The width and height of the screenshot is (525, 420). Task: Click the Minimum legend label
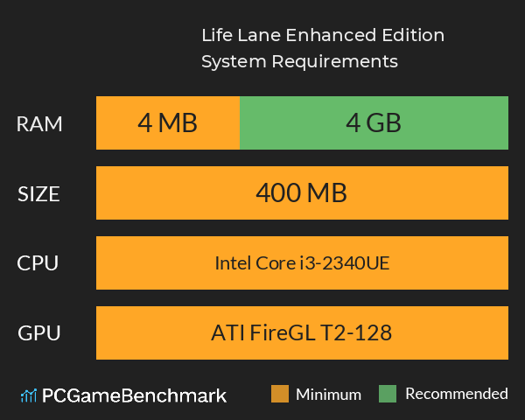coord(328,394)
